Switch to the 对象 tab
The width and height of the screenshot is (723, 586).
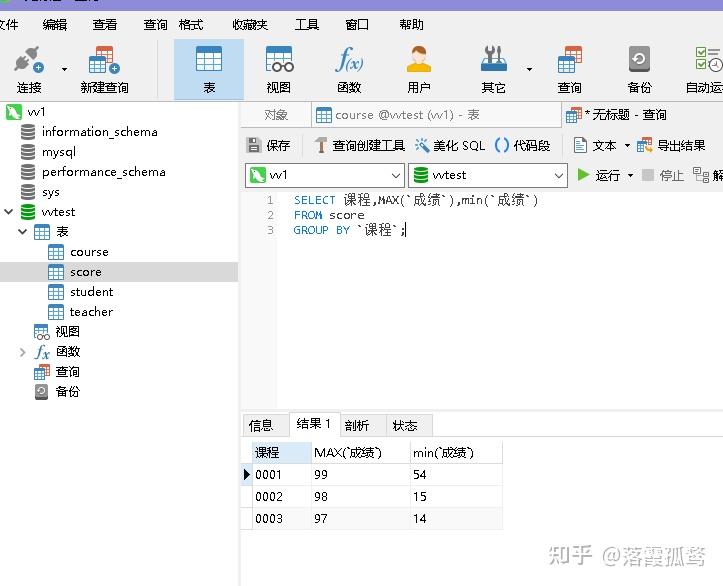click(276, 115)
